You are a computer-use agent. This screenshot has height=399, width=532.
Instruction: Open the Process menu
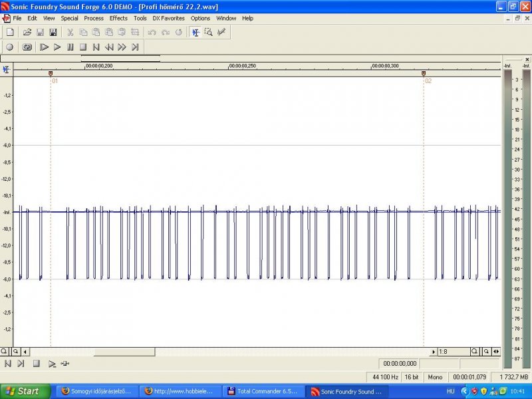pos(94,19)
